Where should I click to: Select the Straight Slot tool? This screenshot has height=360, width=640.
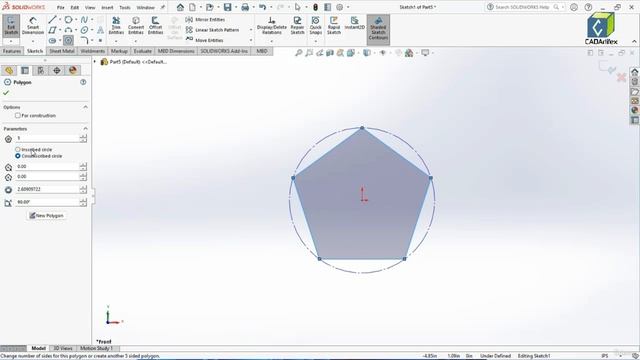coord(52,40)
